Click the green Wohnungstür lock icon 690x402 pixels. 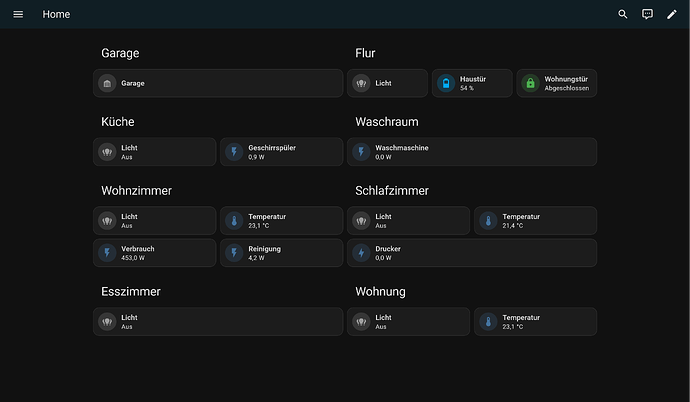click(530, 83)
